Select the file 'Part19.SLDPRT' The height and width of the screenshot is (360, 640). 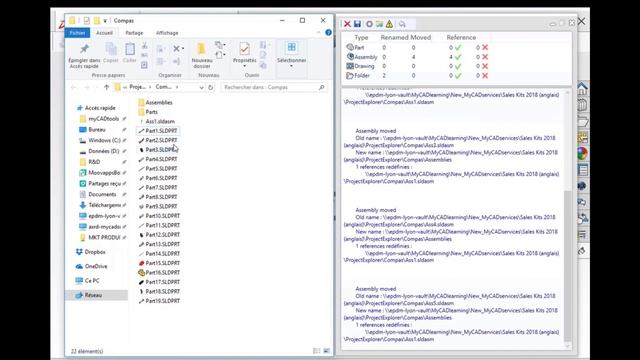click(162, 301)
